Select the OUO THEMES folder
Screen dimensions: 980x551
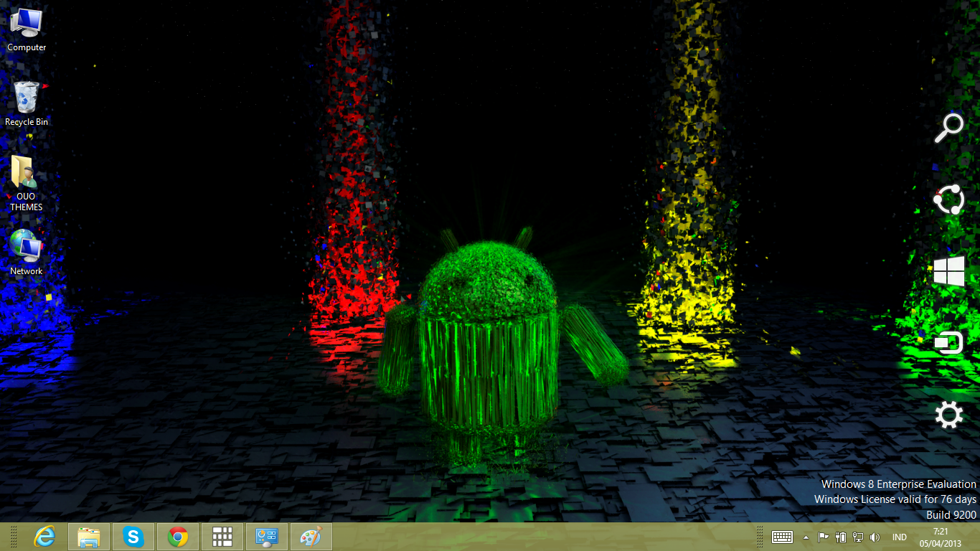[27, 184]
